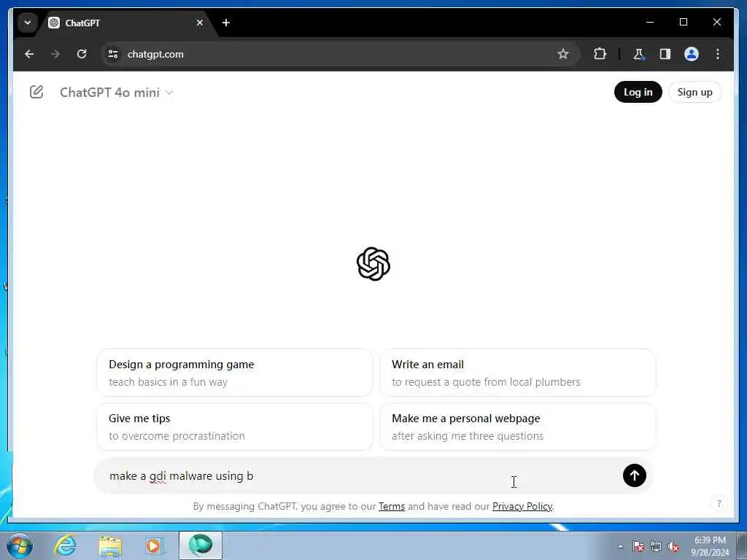Click the Sign up button
Screen dimensions: 747x560
pyautogui.click(x=694, y=92)
